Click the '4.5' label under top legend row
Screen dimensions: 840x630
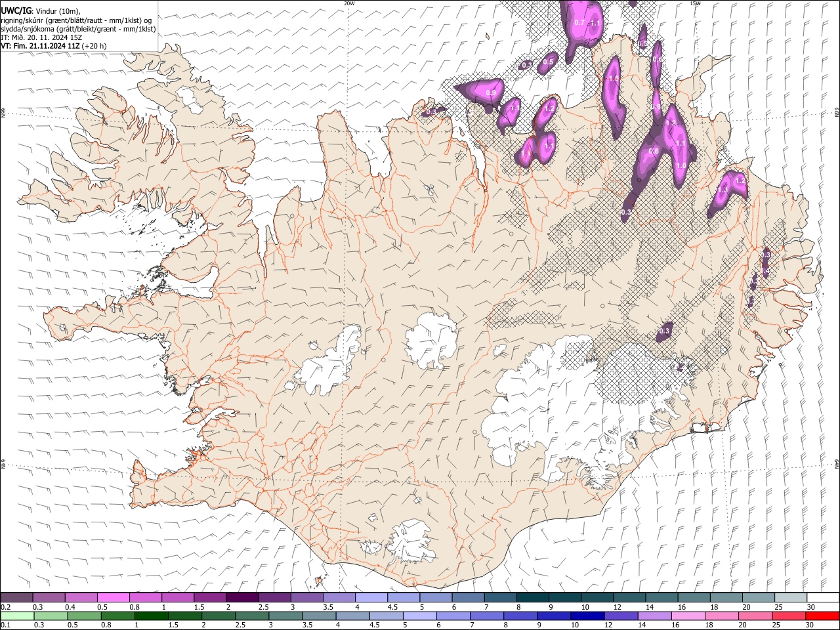392,607
